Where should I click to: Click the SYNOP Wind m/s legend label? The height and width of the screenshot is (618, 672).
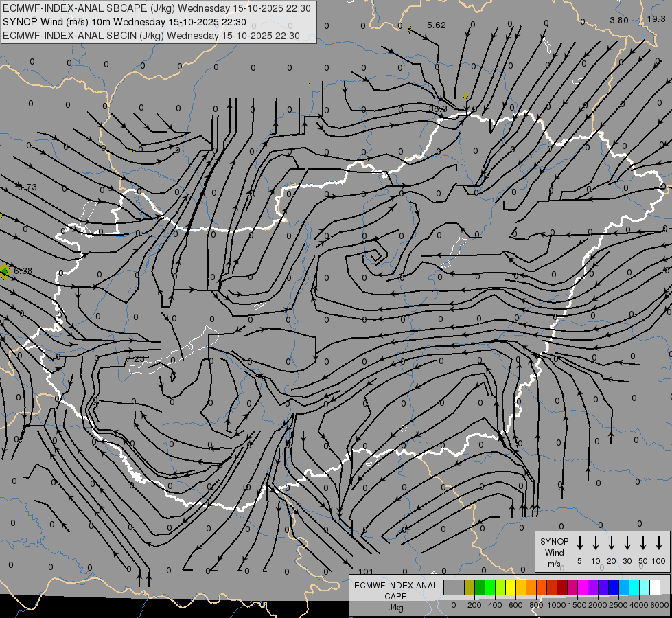(x=554, y=552)
